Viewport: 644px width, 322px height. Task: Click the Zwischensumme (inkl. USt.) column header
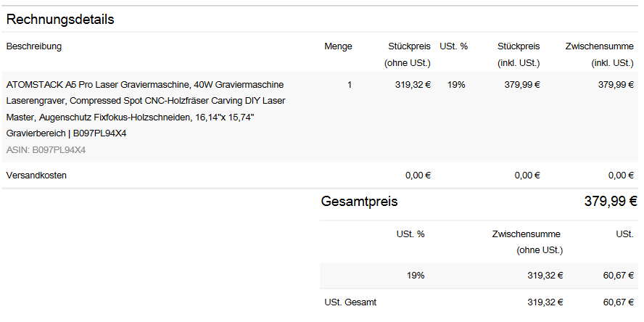point(599,54)
